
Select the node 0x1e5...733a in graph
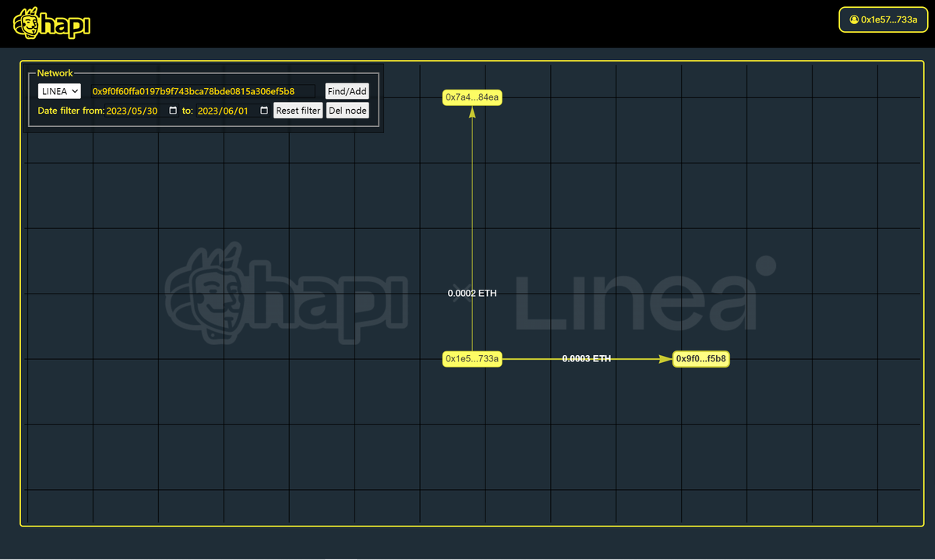pos(472,359)
